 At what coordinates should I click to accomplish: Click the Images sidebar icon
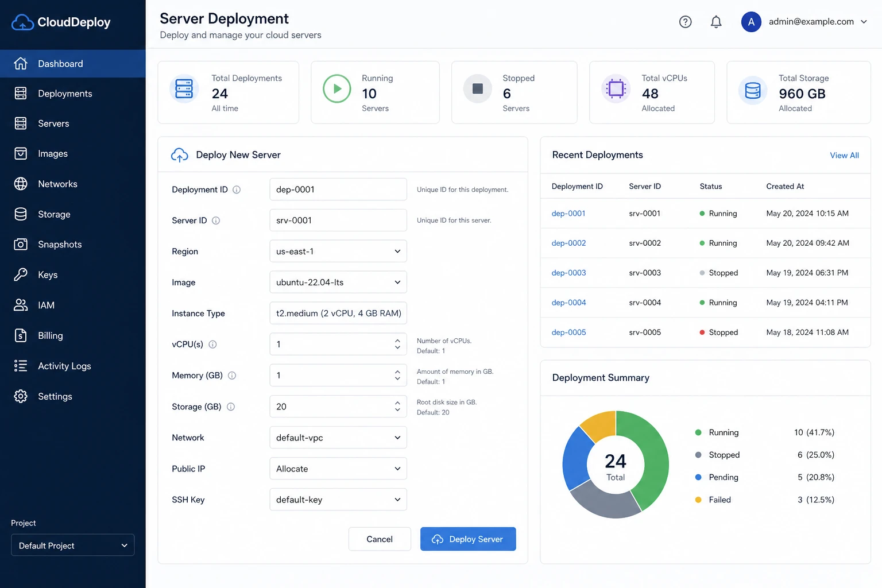[x=21, y=153]
